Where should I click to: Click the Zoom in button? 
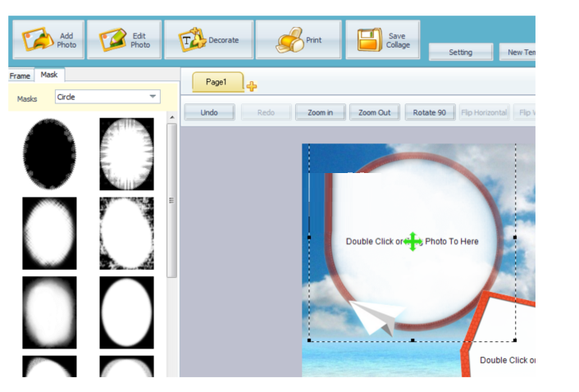coord(321,112)
